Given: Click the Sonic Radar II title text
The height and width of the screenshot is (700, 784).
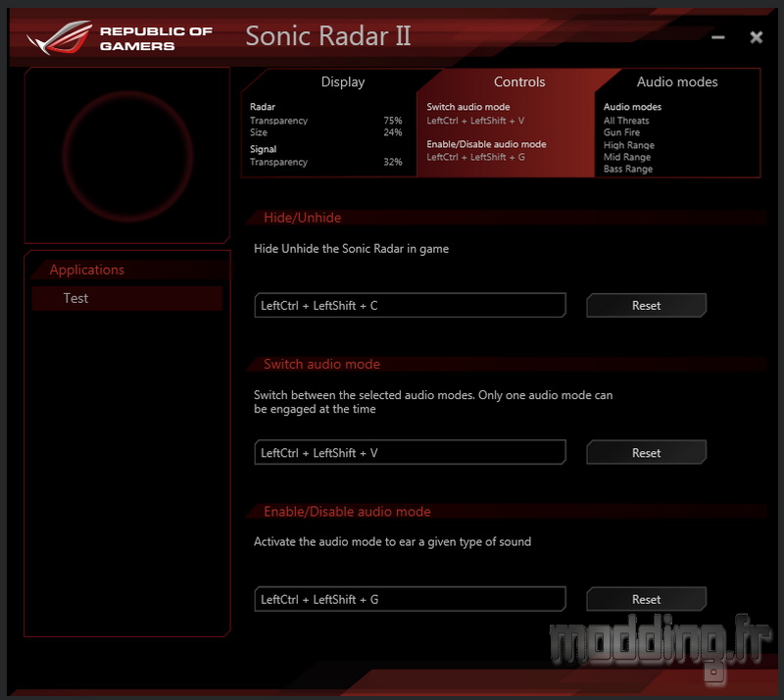Looking at the screenshot, I should [328, 36].
